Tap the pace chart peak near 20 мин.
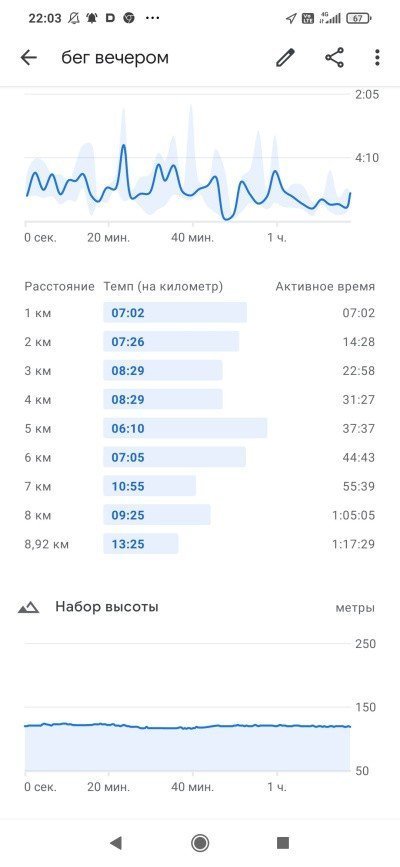Screen dimensions: 400x867 pos(123,145)
